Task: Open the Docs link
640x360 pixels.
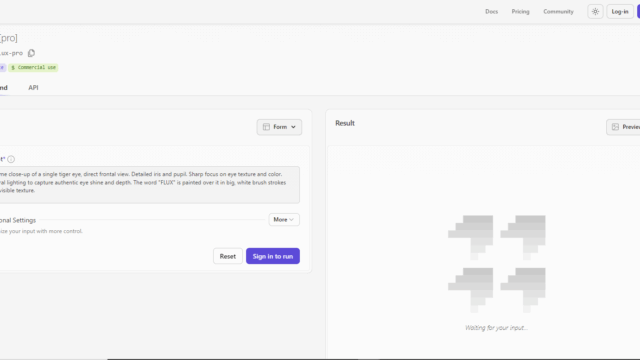Action: (491, 11)
